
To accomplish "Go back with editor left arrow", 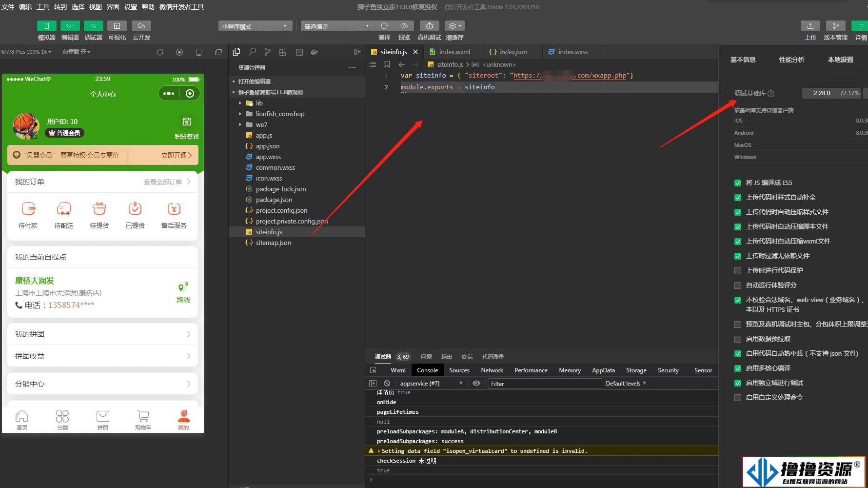I will (x=402, y=64).
